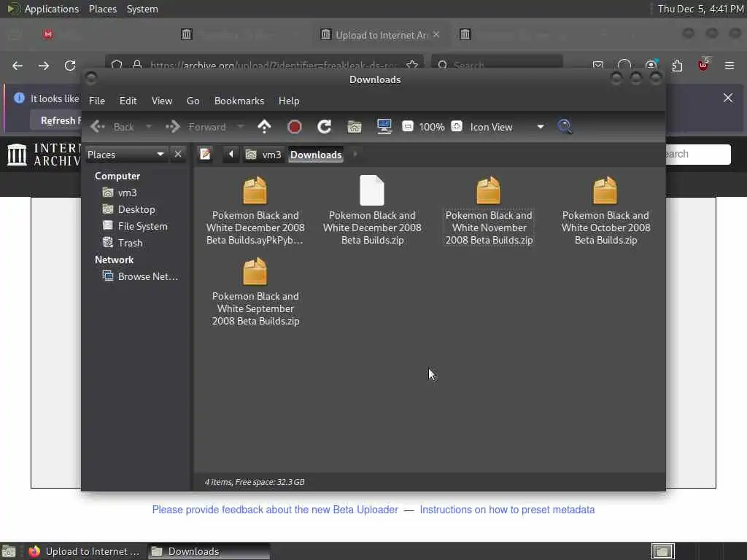Reset zoom via 100% label
This screenshot has width=747, height=560.
click(432, 127)
